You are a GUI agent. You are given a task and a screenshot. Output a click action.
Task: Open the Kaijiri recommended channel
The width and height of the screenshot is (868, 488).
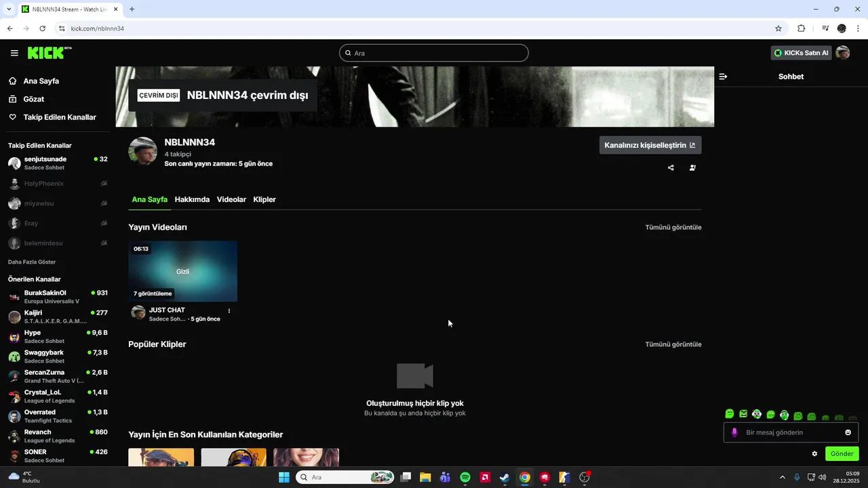click(x=58, y=317)
